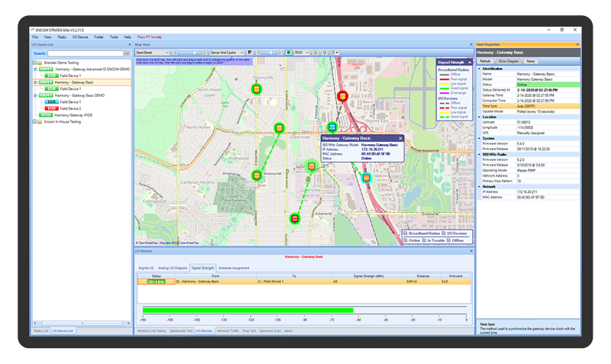Collapse Harmony - Gateway Advanced IO ENCOM DEMO node
This screenshot has height=364, width=611.
35,69
